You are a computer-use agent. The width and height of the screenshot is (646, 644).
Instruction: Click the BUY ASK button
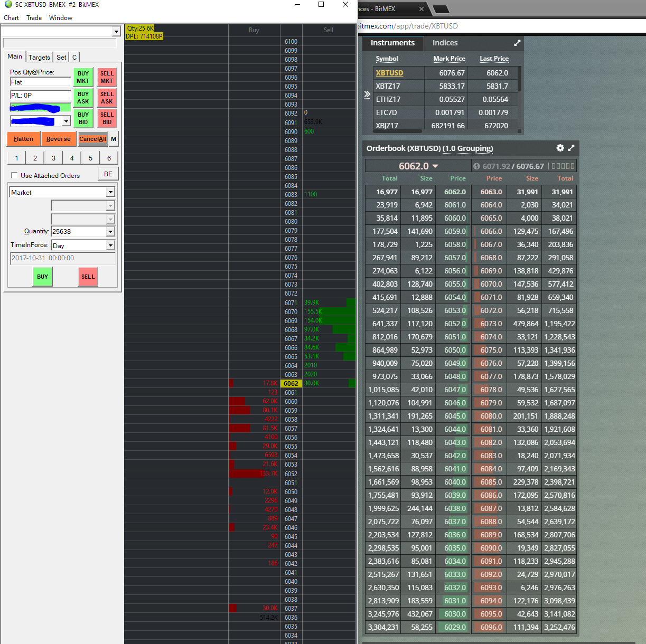tap(83, 98)
